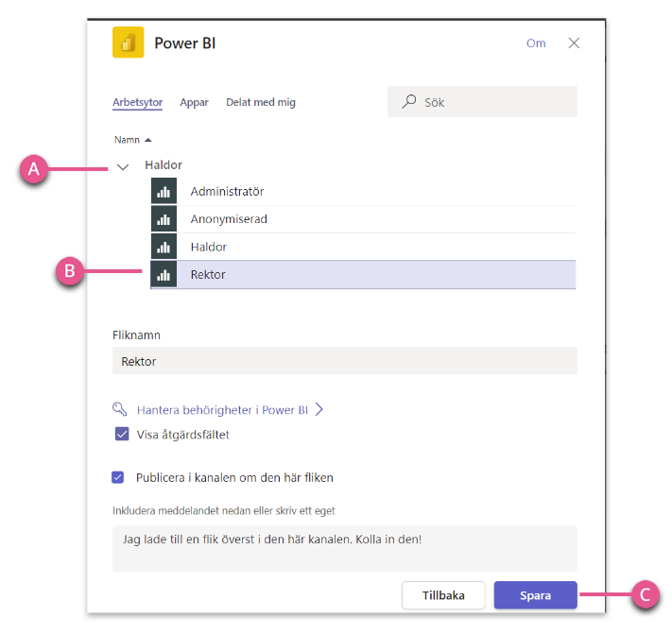Click the Administratör report icon
This screenshot has height=635, width=672.
point(164,191)
